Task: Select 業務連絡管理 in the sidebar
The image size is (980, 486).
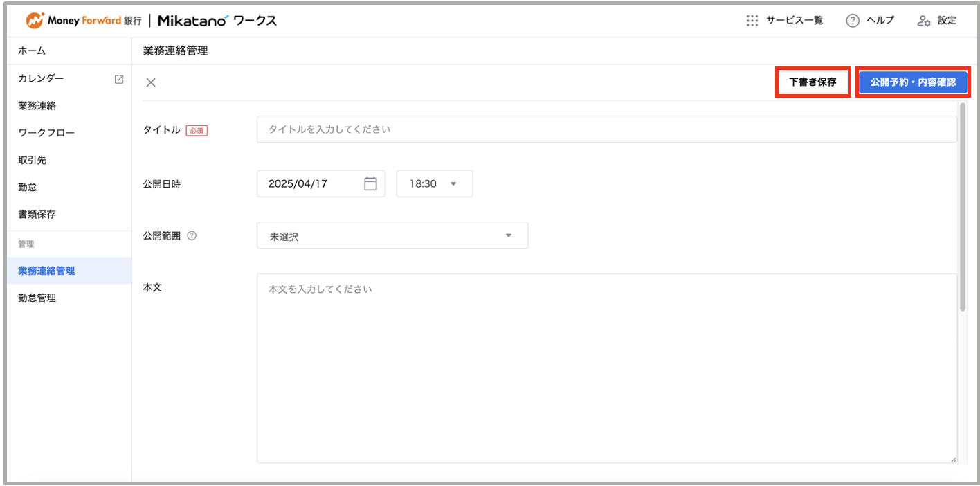Action: (x=69, y=271)
